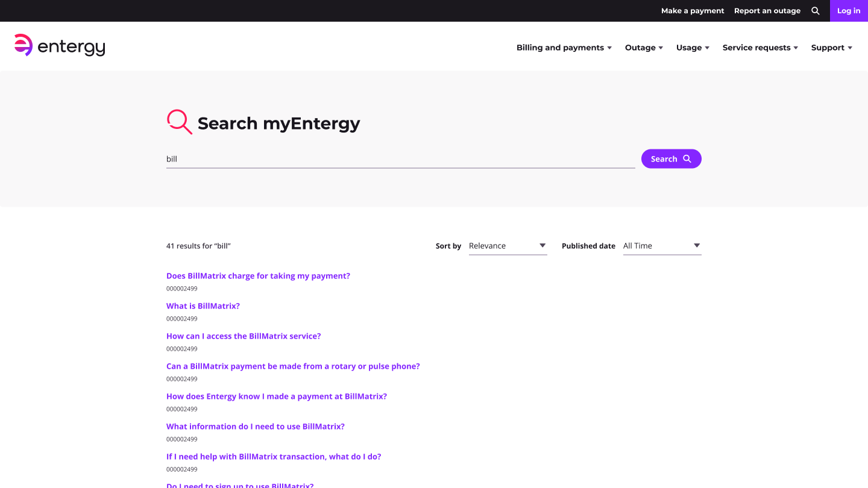Click the Log in button
The image size is (868, 488).
pos(849,11)
